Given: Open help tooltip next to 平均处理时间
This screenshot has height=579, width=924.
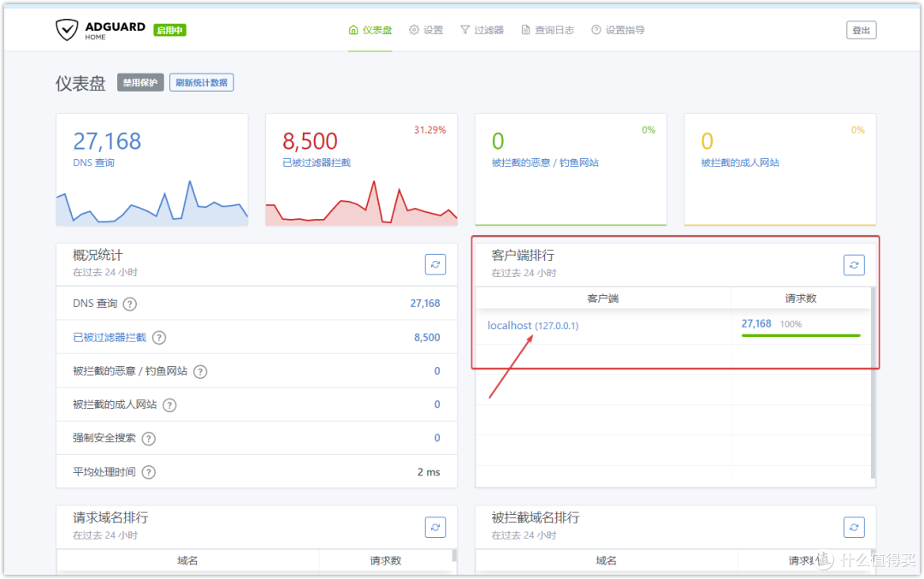Looking at the screenshot, I should (148, 471).
